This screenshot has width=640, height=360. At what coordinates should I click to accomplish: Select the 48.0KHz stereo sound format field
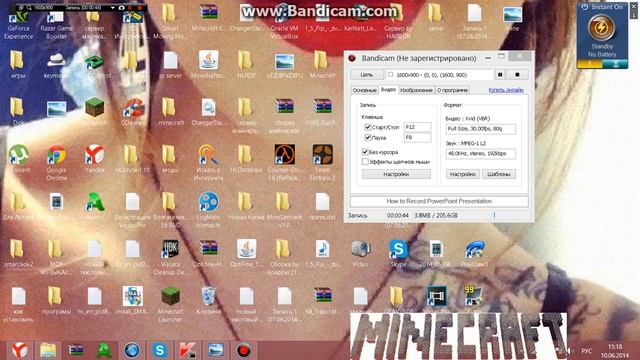coord(480,154)
